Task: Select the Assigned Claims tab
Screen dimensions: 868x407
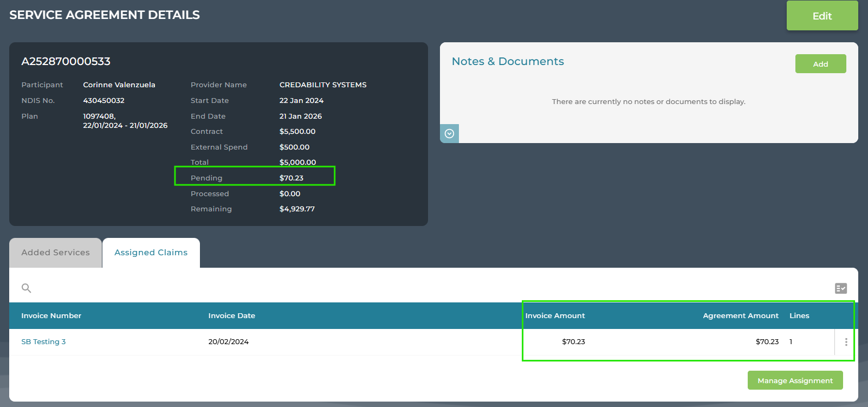Action: click(x=151, y=253)
